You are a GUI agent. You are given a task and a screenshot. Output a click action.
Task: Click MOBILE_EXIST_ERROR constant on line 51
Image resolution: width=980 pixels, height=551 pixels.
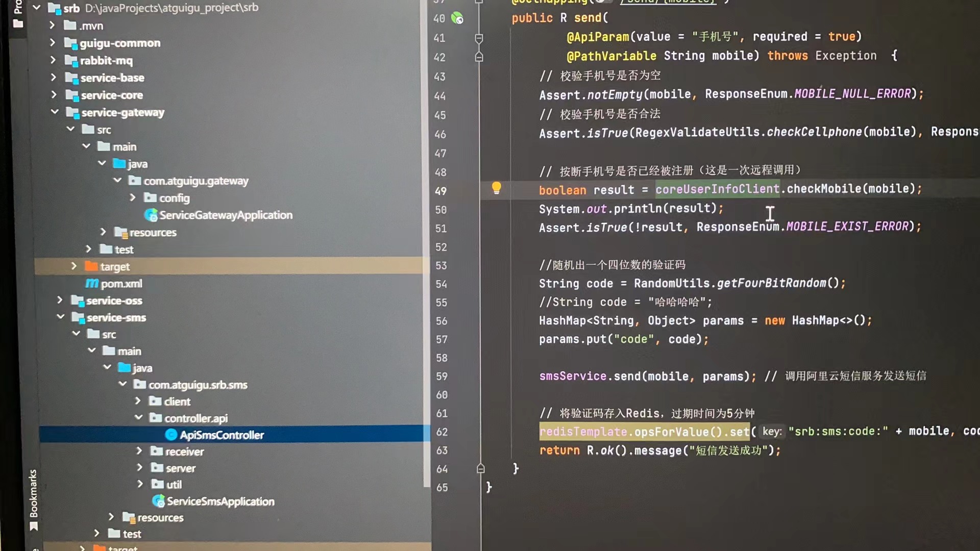(847, 227)
